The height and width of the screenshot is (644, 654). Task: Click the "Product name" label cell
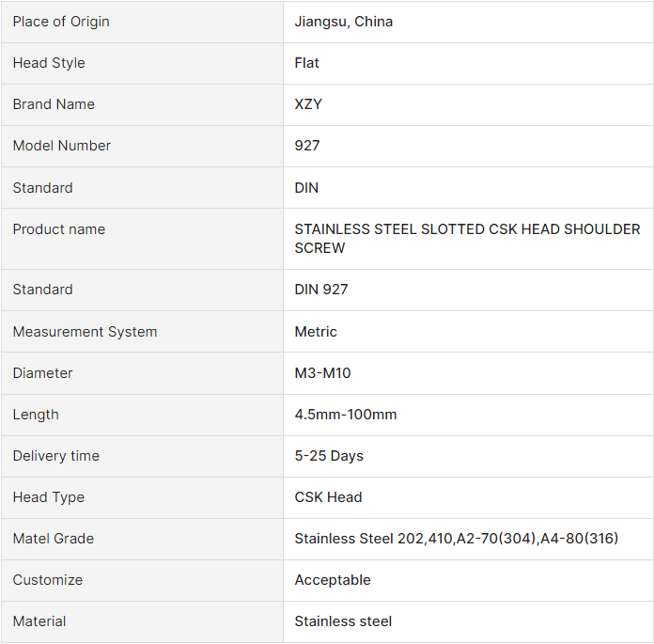[x=59, y=229]
